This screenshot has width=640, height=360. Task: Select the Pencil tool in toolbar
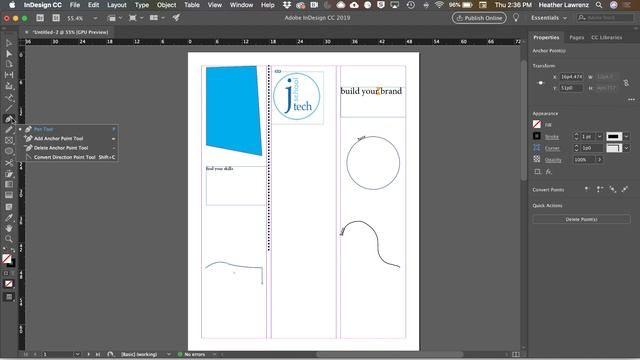tap(9, 130)
